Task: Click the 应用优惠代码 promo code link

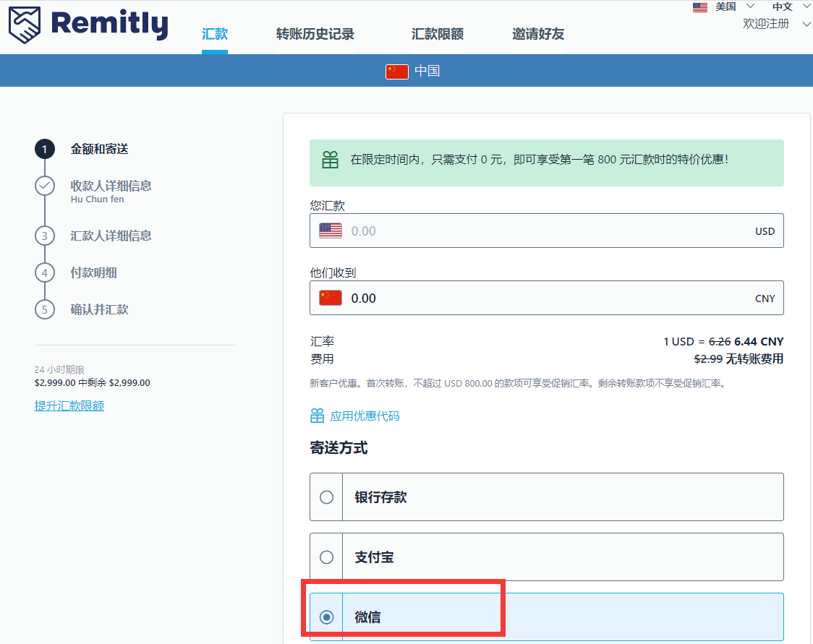Action: click(365, 416)
